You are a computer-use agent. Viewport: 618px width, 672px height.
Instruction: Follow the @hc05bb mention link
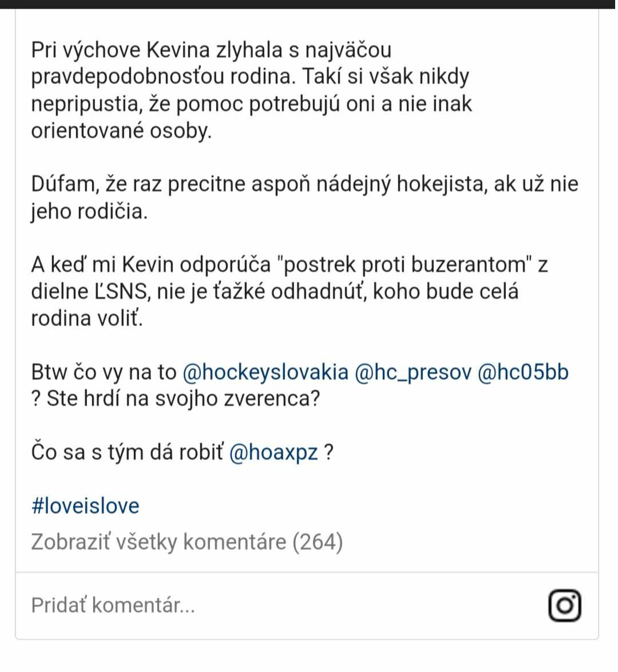(x=523, y=371)
